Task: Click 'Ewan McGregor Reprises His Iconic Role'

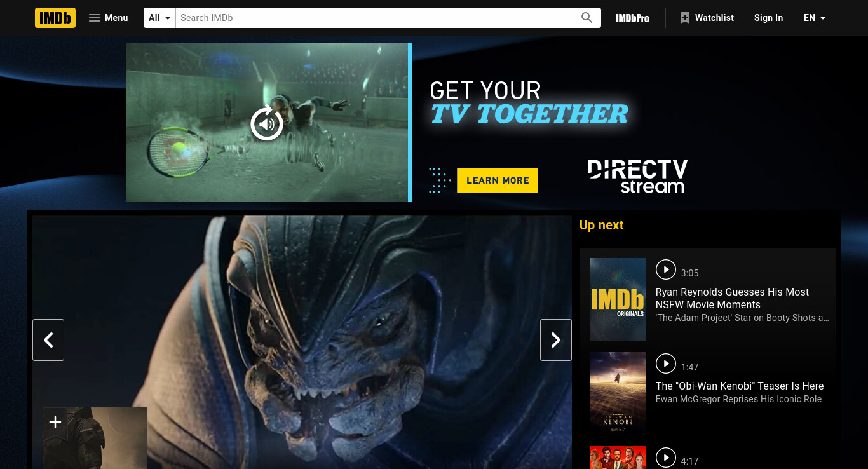Action: (738, 399)
